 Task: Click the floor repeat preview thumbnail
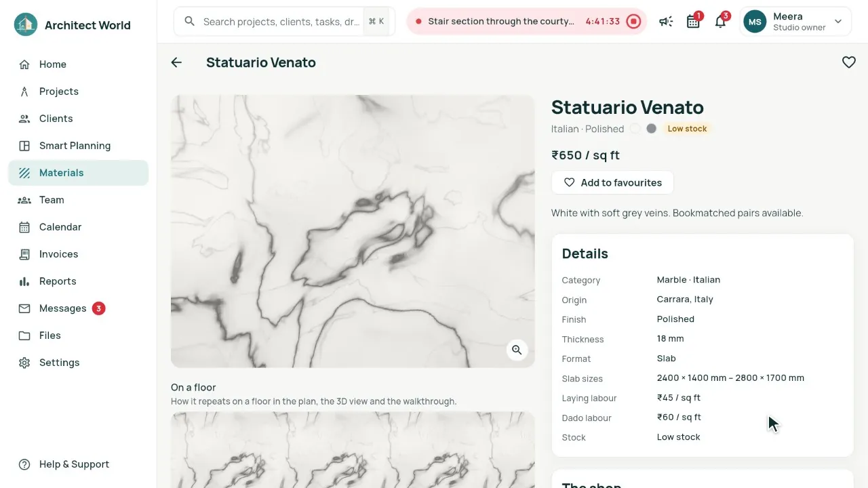(353, 450)
